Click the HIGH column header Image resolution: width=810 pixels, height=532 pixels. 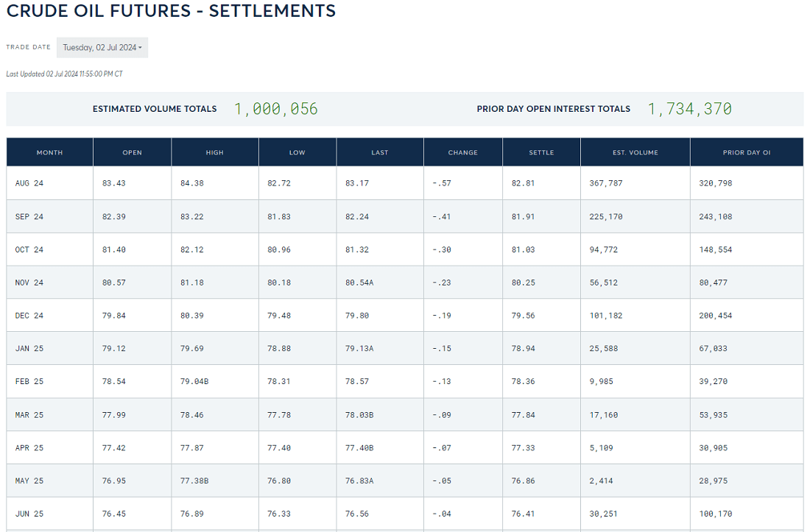[215, 152]
